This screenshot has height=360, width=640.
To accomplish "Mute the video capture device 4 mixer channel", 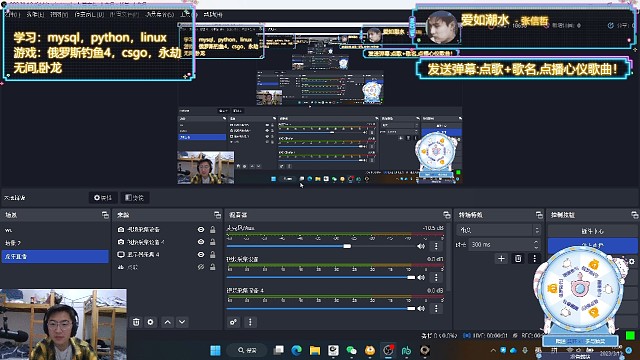I will (421, 309).
